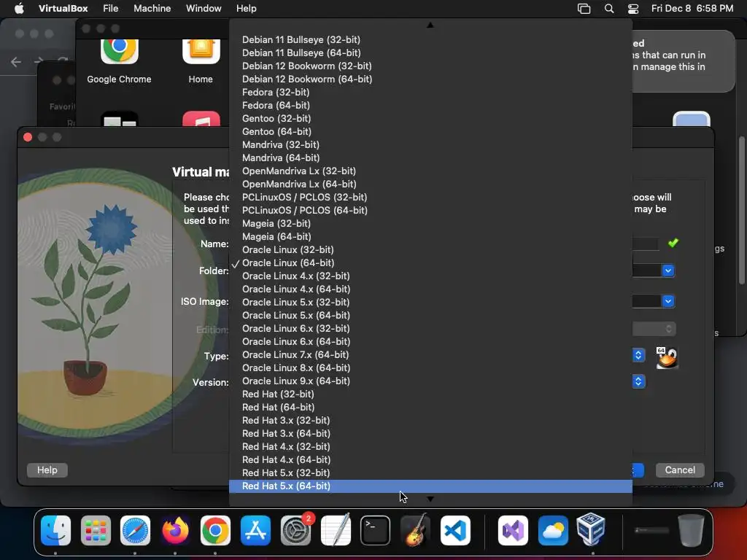Click the Stage Manager windows icon in menu bar
Image resolution: width=747 pixels, height=560 pixels.
click(x=584, y=9)
